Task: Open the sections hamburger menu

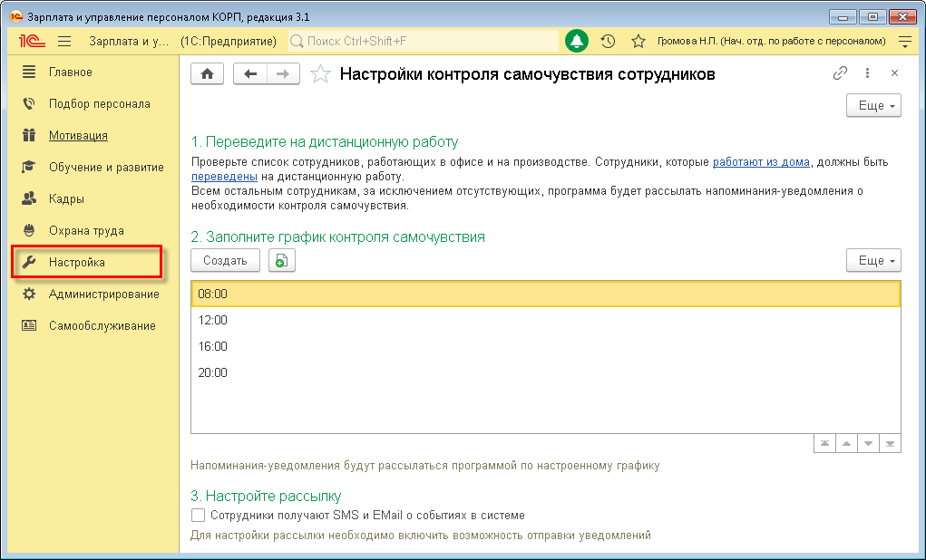Action: (x=64, y=42)
